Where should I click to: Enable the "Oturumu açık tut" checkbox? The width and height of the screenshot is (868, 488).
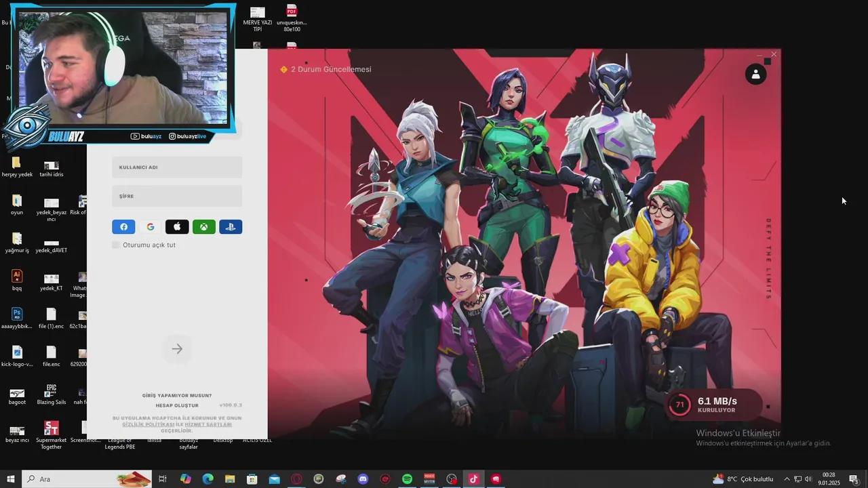click(116, 245)
